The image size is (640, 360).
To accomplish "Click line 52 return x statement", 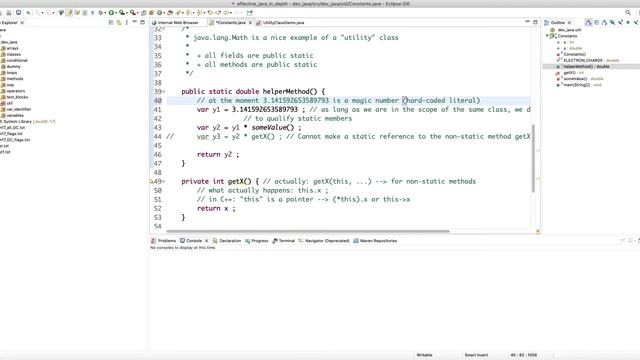I will pos(216,209).
